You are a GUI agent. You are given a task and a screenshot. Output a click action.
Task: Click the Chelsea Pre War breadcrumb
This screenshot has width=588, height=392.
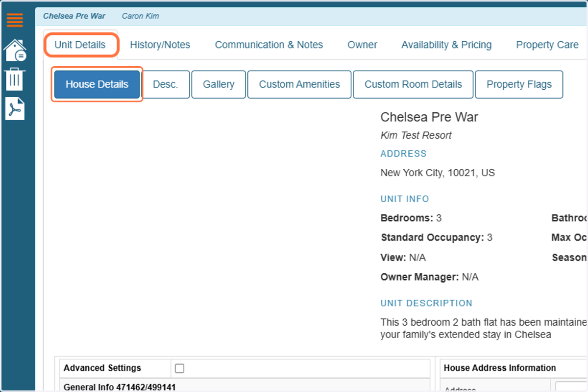[x=74, y=16]
